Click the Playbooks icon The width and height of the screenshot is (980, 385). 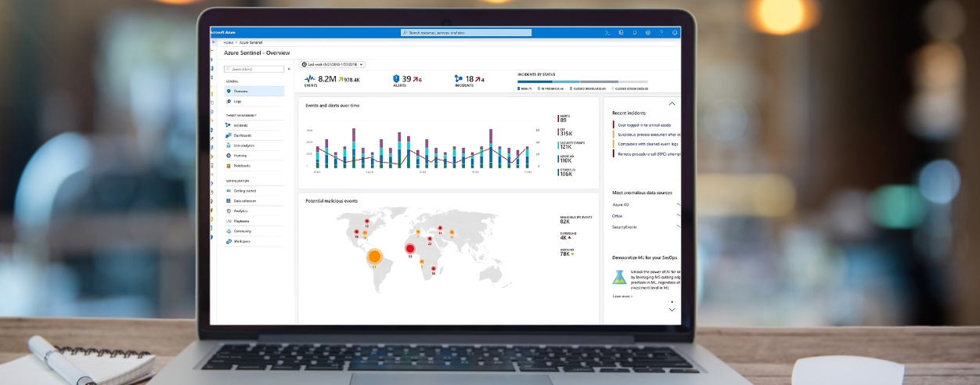pos(228,221)
